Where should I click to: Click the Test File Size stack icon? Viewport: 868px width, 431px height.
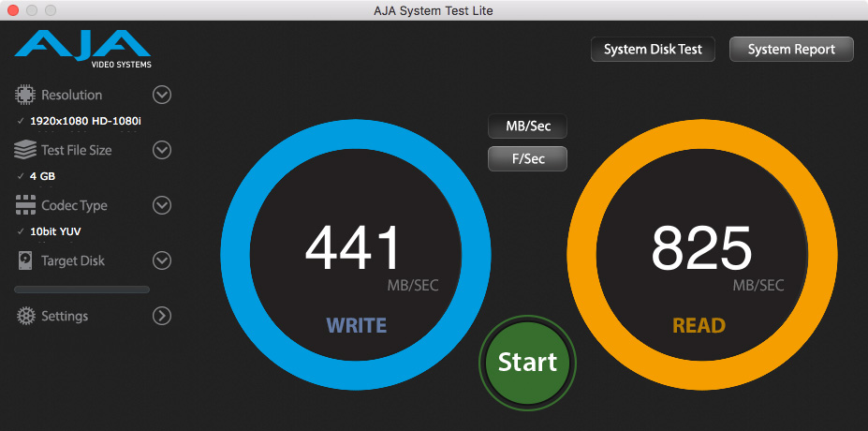pos(25,150)
